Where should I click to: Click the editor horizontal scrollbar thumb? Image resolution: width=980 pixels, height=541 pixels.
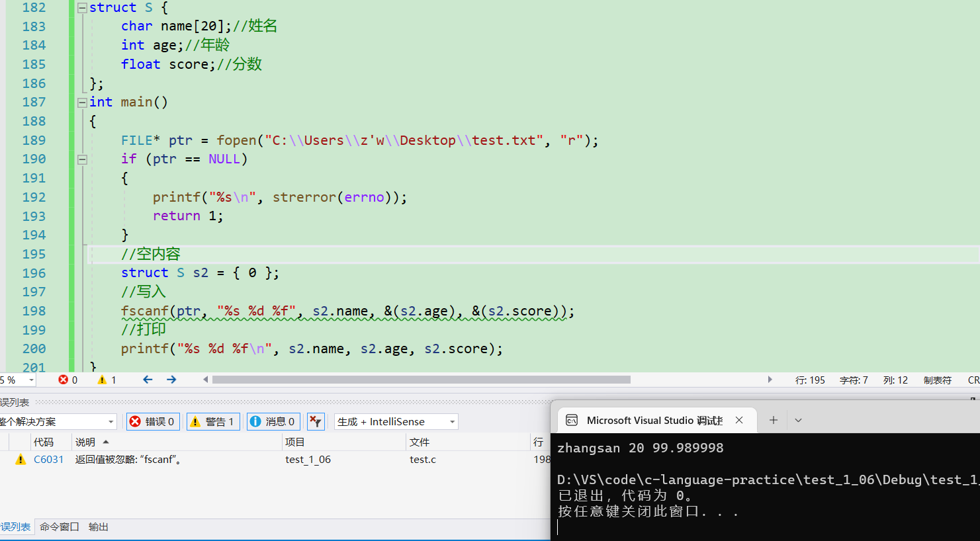422,380
